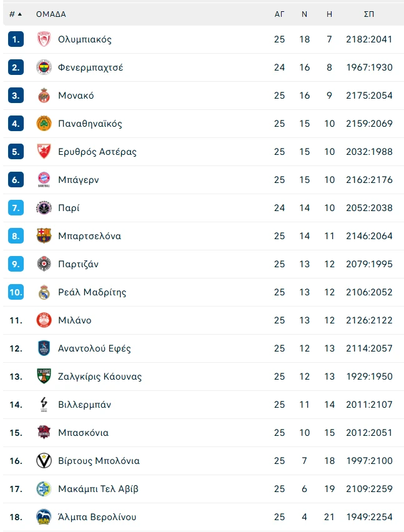Sort standings by ΣΠ points column

(x=369, y=14)
